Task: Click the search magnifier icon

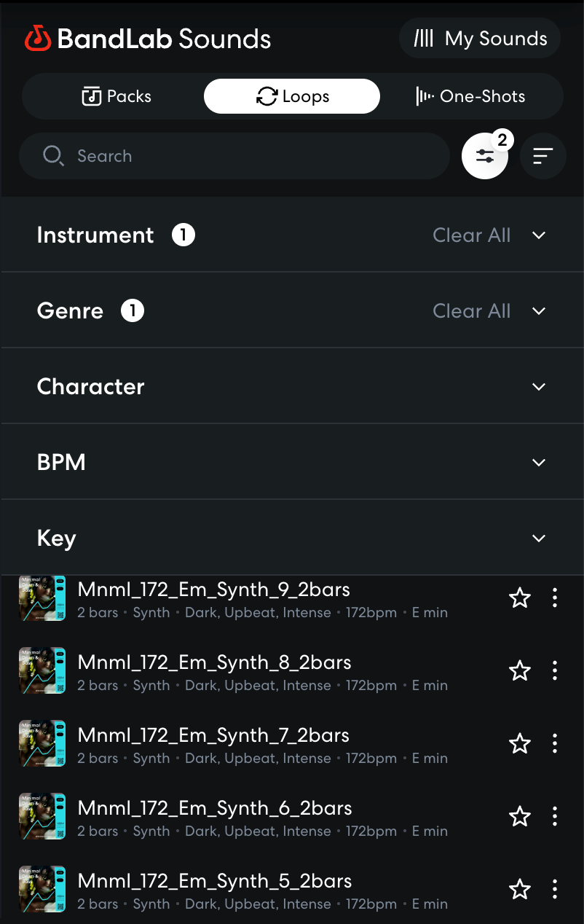Action: (53, 155)
